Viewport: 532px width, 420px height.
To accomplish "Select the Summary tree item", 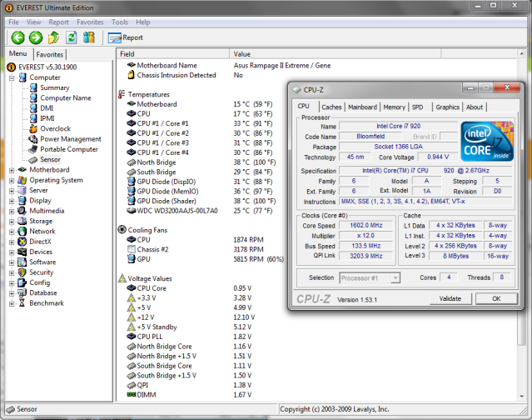I will coord(54,87).
